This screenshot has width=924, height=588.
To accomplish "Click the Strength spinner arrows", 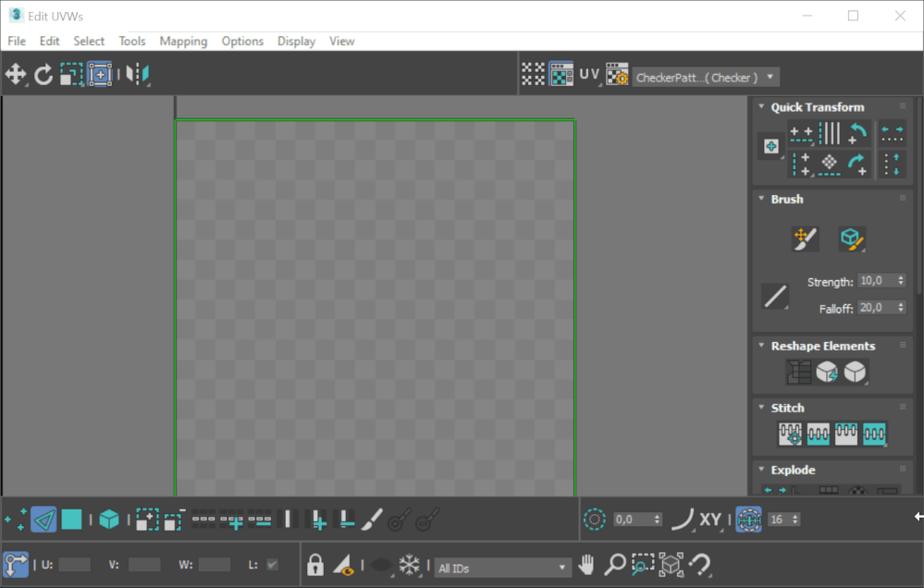I will (901, 280).
